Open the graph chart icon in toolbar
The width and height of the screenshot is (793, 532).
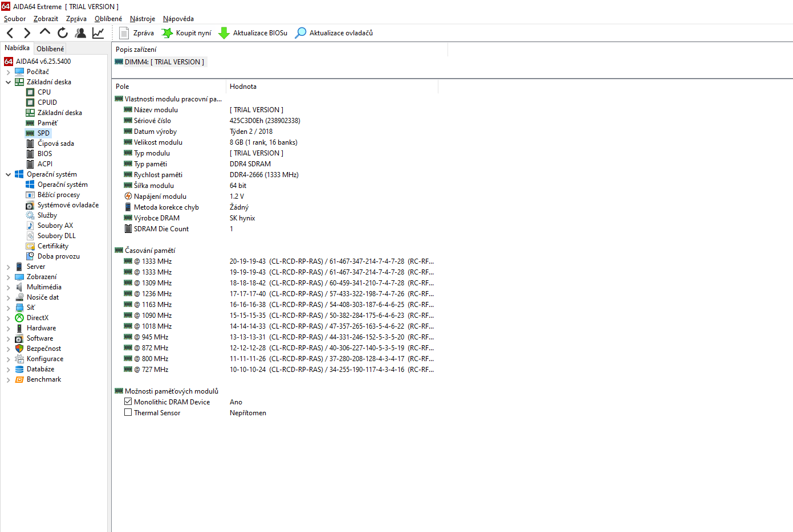point(98,33)
